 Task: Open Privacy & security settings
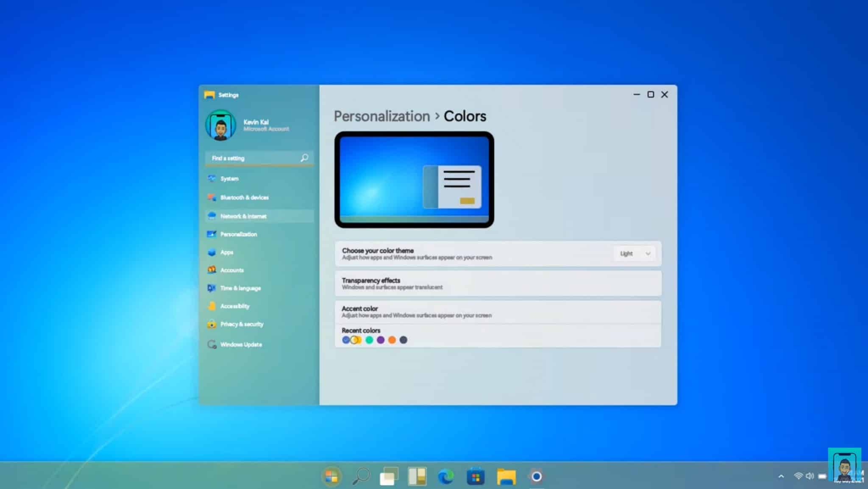tap(241, 324)
